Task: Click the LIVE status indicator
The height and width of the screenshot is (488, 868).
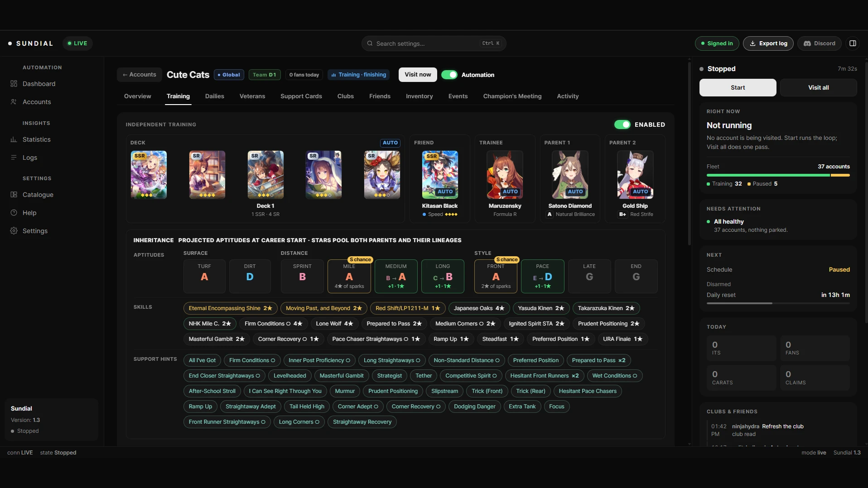Action: tap(77, 43)
